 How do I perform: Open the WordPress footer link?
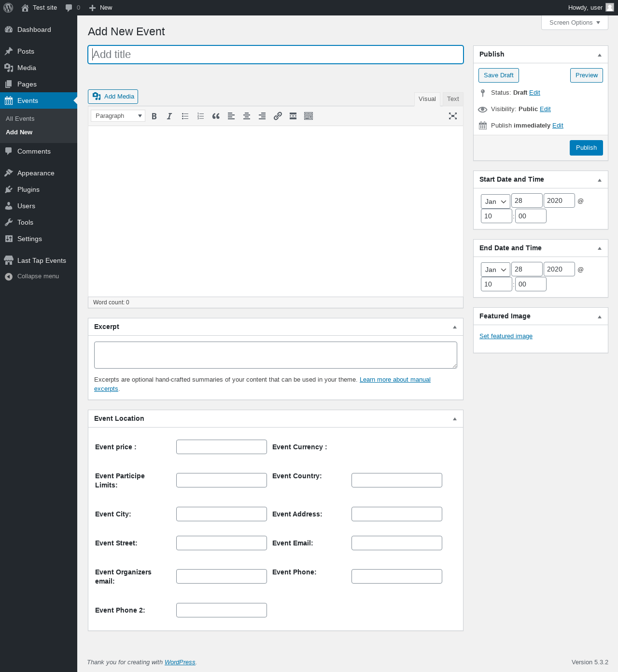(180, 662)
